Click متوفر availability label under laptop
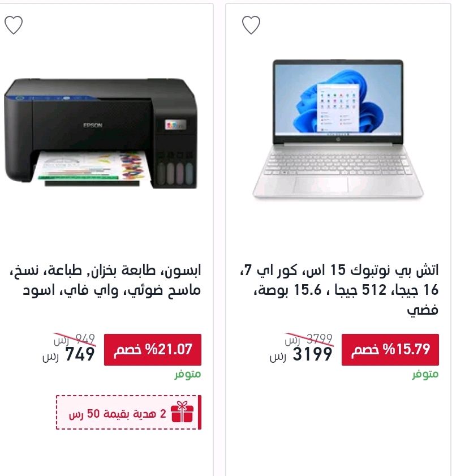The height and width of the screenshot is (476, 452). click(425, 374)
